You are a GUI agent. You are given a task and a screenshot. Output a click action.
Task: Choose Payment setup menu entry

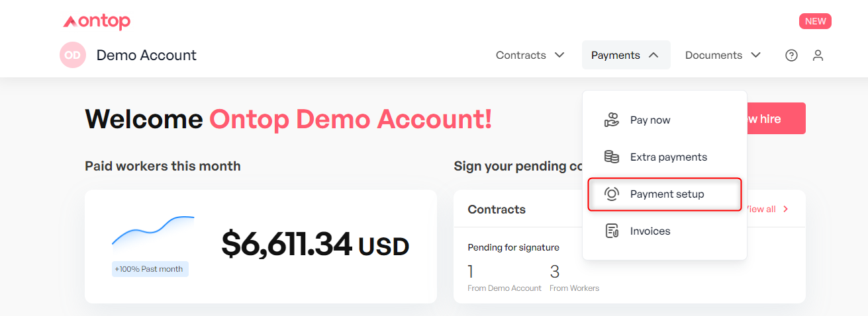[x=667, y=194]
